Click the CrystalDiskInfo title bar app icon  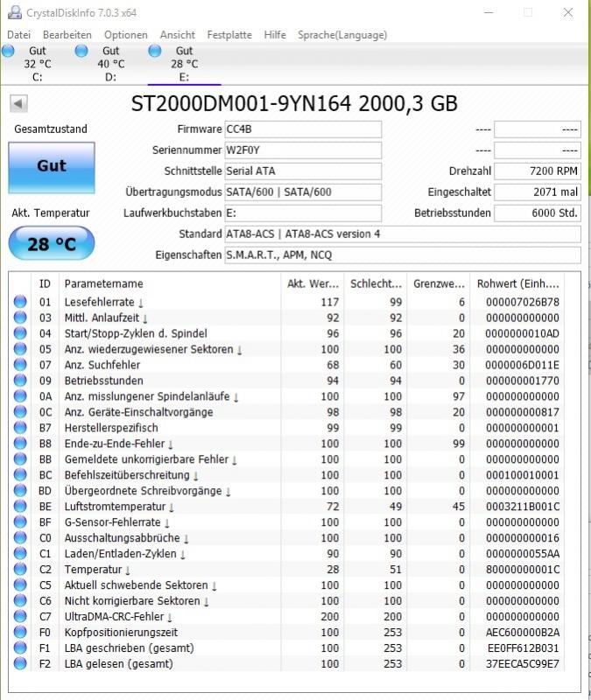click(x=14, y=12)
